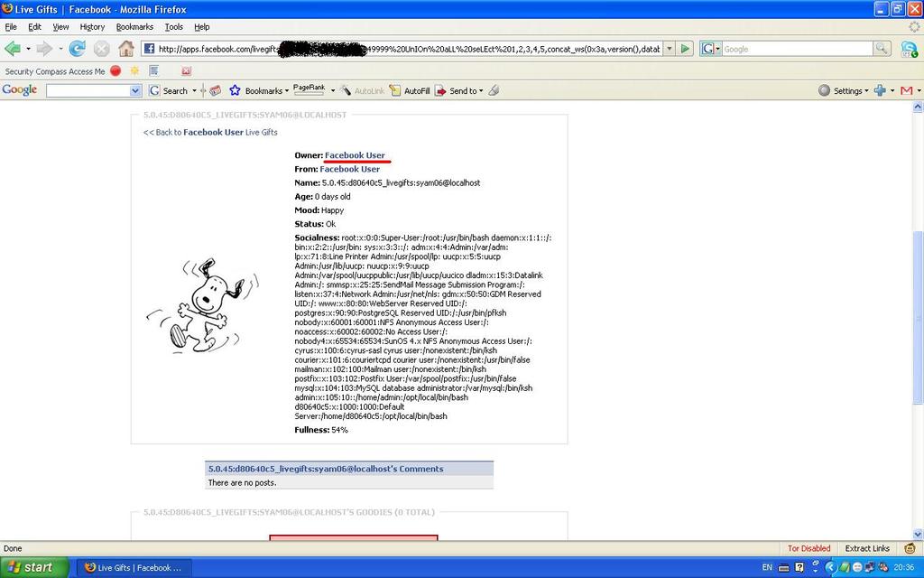Click the Facebook favicon in the address bar
This screenshot has width=924, height=578.
coord(149,49)
